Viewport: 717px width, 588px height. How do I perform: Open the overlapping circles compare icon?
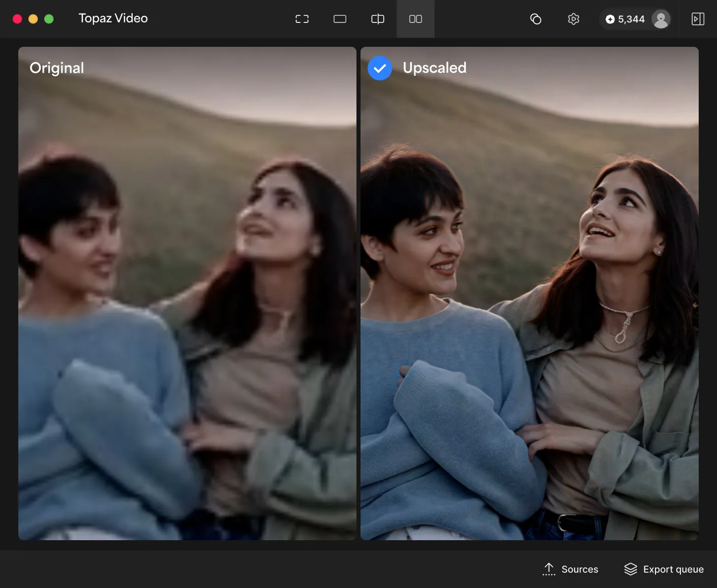(x=535, y=19)
